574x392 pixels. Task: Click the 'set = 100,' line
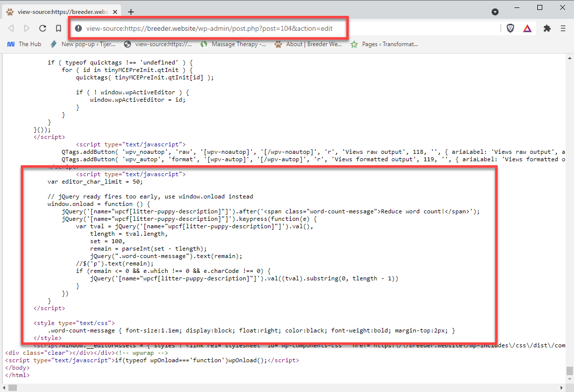[107, 241]
